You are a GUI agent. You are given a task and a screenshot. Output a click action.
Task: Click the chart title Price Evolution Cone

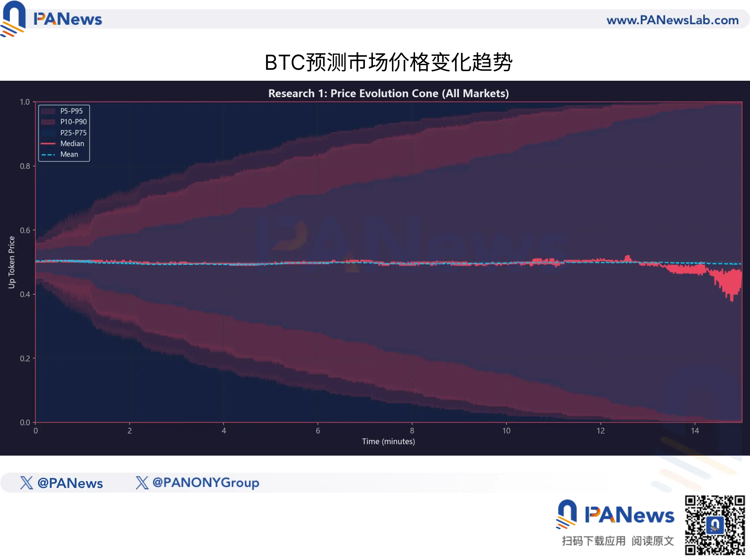[388, 93]
